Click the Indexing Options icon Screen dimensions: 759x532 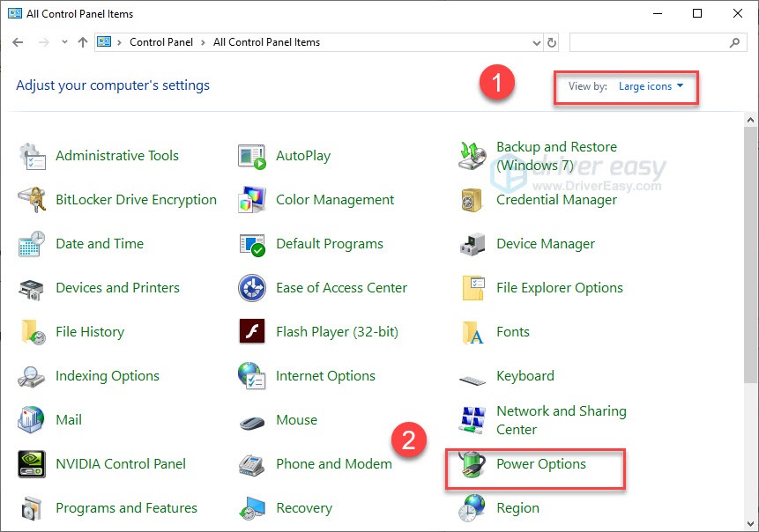click(x=31, y=376)
